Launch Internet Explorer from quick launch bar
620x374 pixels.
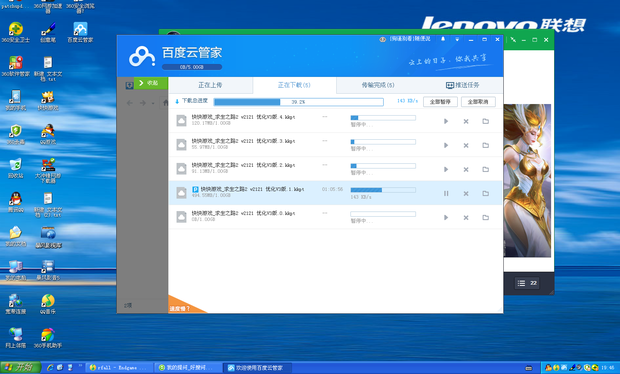coord(50,368)
